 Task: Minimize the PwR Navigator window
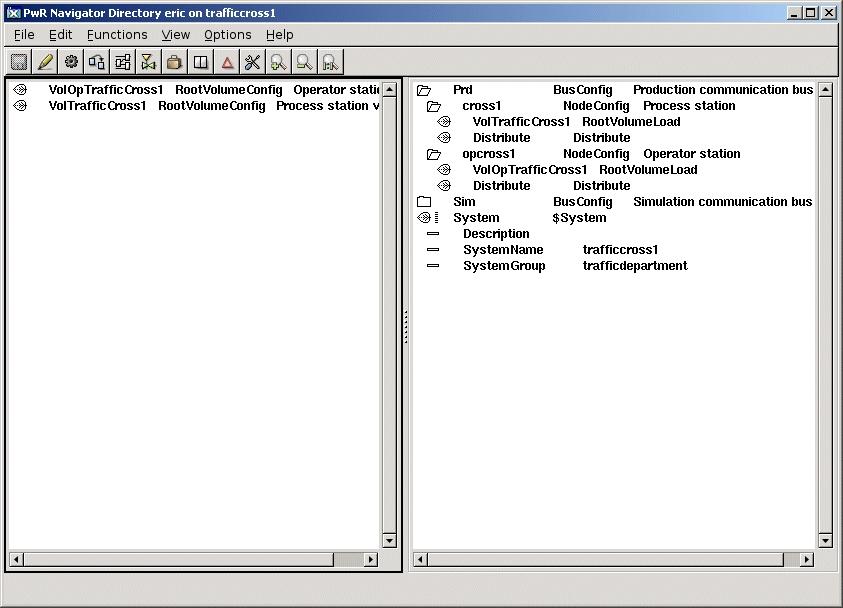click(795, 13)
